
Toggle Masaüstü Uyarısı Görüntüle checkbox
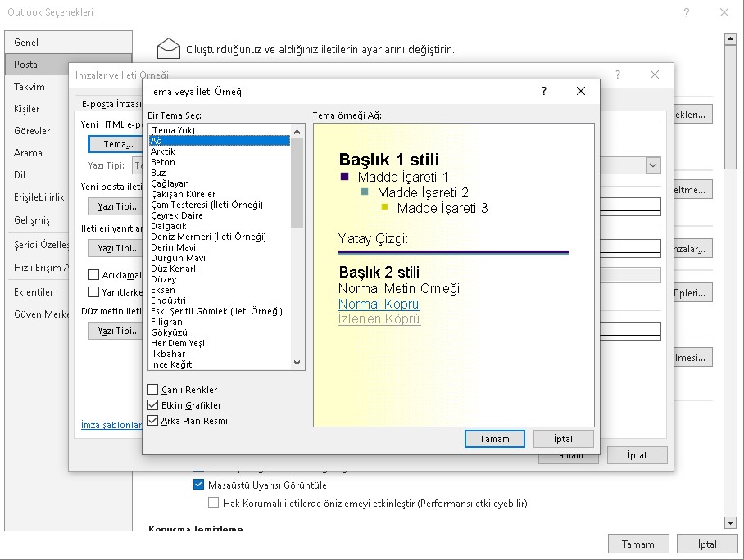(198, 485)
